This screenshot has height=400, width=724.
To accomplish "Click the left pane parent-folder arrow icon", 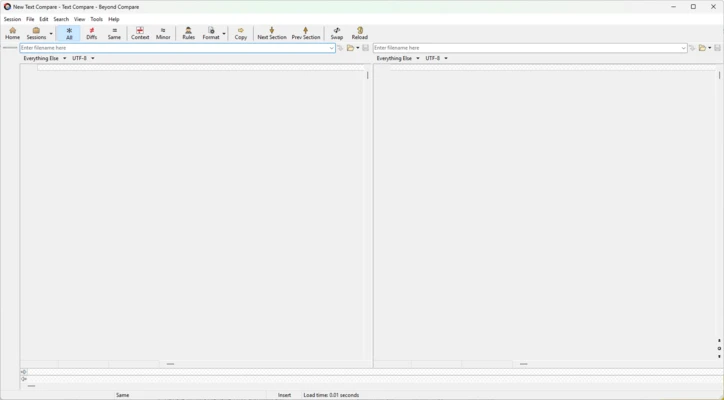I will (340, 48).
